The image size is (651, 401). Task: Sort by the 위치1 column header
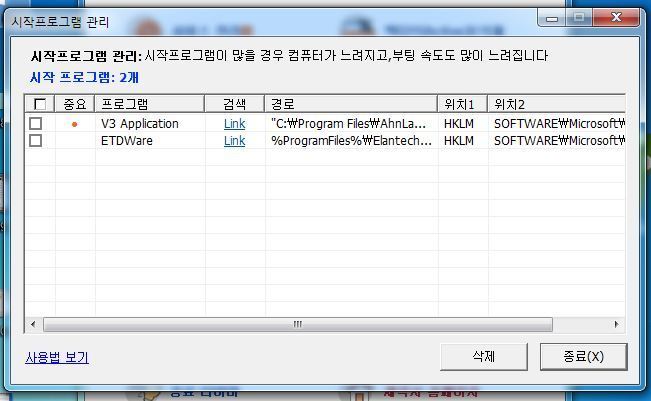pos(463,104)
